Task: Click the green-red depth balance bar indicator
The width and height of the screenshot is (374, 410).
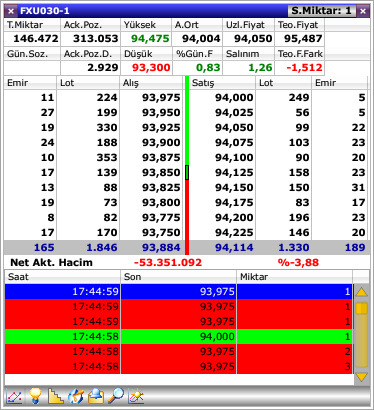Action: coord(187,165)
